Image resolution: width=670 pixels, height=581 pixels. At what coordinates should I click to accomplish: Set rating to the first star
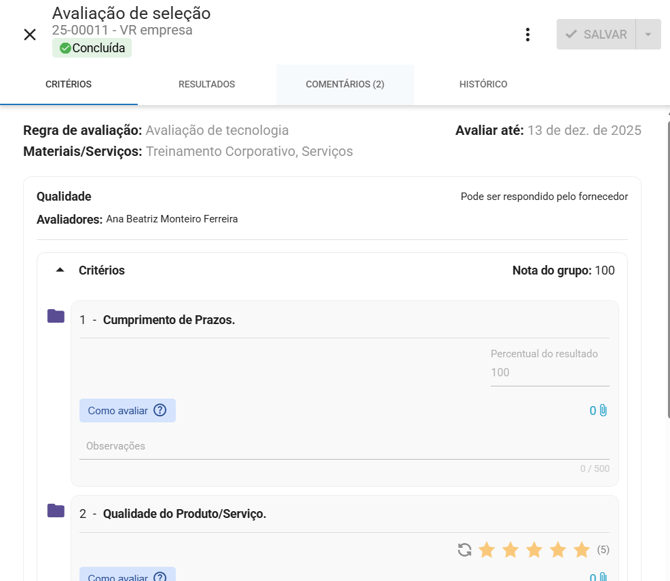(x=487, y=550)
